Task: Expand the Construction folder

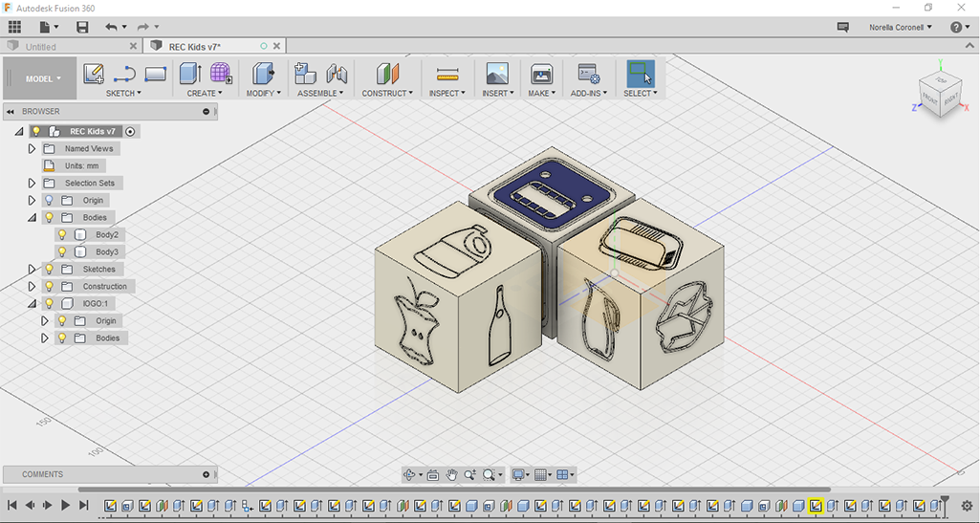Action: pyautogui.click(x=32, y=286)
